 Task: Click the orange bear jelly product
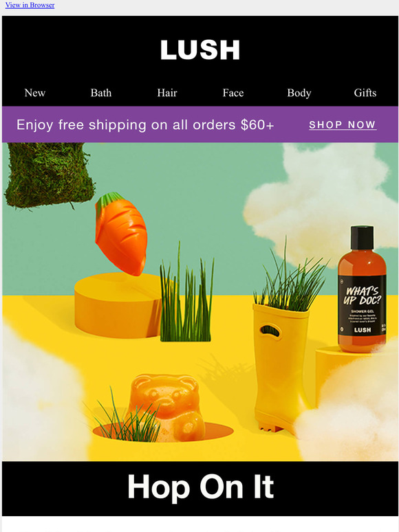coord(166,407)
